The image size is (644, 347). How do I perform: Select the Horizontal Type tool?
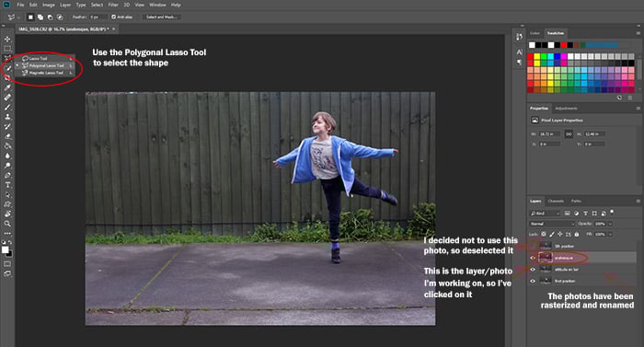click(7, 185)
